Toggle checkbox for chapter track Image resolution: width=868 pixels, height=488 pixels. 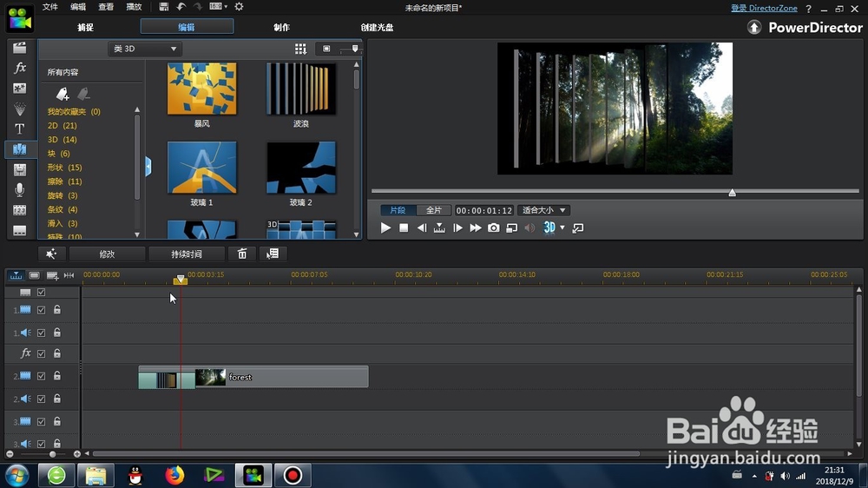pos(41,292)
